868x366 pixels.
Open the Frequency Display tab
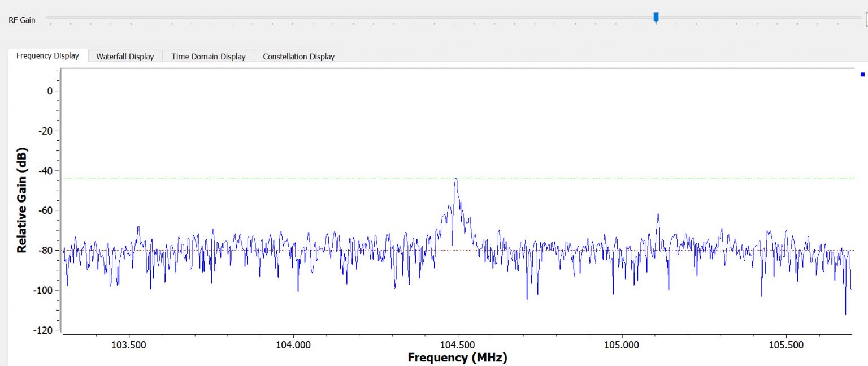[x=47, y=56]
